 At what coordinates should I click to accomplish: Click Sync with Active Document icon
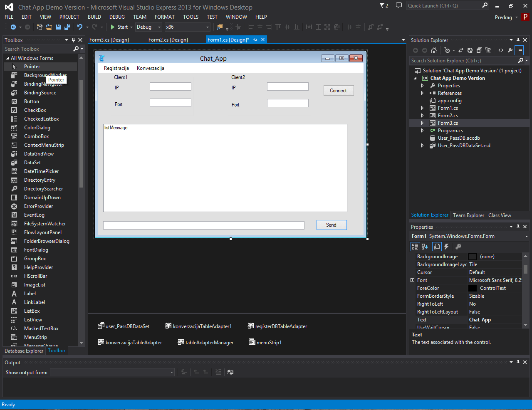tap(461, 50)
